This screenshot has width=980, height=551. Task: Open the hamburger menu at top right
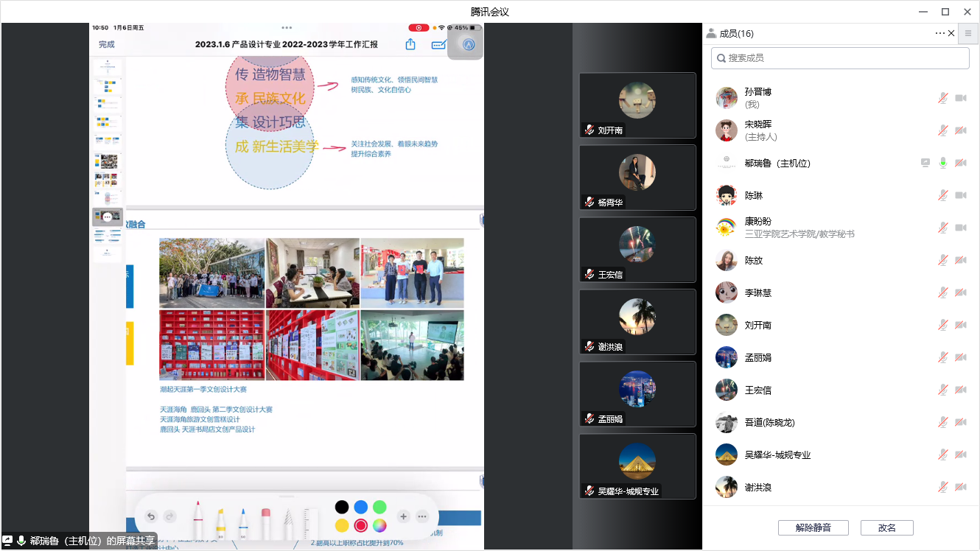tap(968, 33)
